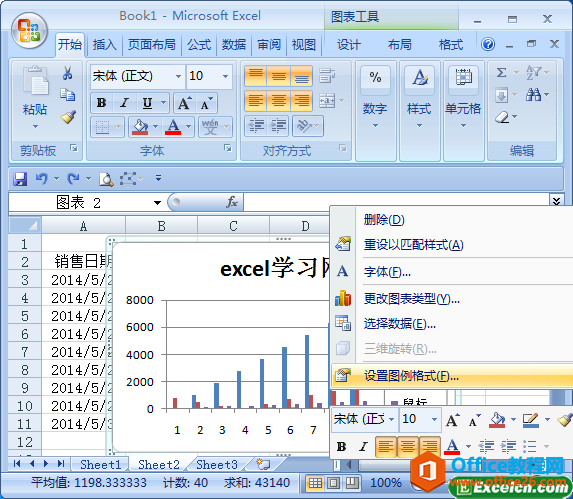Select column B header
The width and height of the screenshot is (573, 499).
click(x=162, y=226)
